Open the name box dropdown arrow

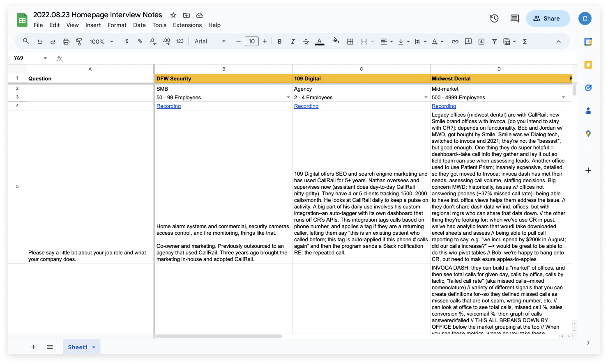click(x=45, y=58)
